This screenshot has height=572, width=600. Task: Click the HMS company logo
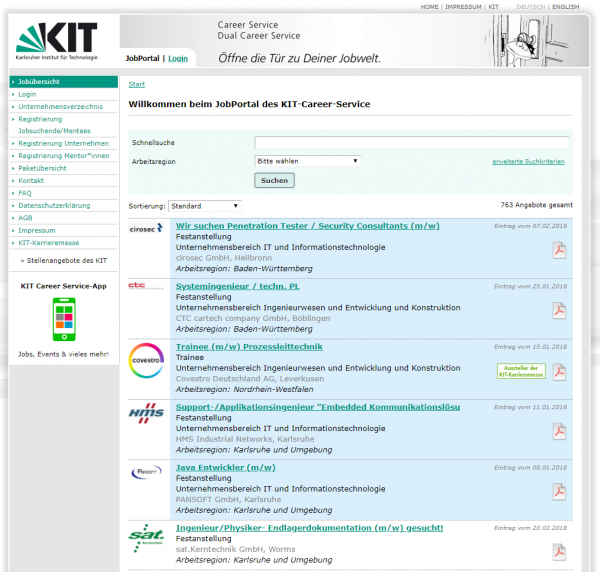146,413
